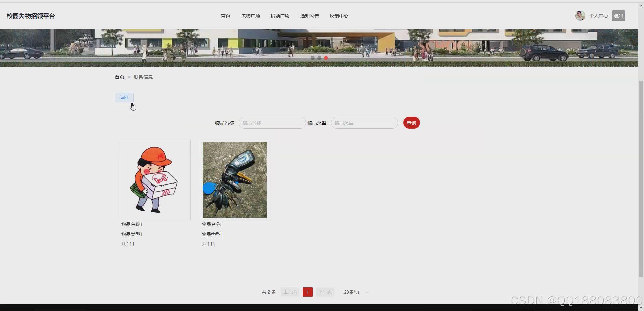
Task: Open the car keys item thumbnail
Action: pos(234,180)
